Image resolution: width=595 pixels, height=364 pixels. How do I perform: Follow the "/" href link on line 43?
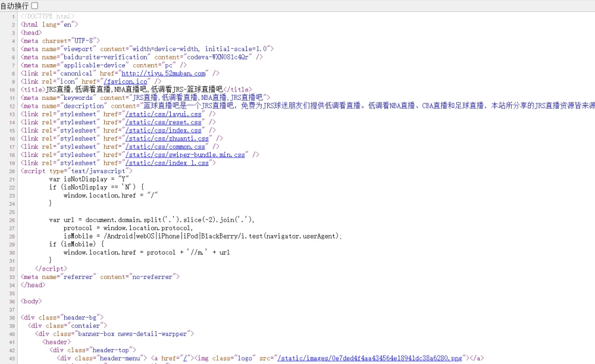click(x=185, y=358)
